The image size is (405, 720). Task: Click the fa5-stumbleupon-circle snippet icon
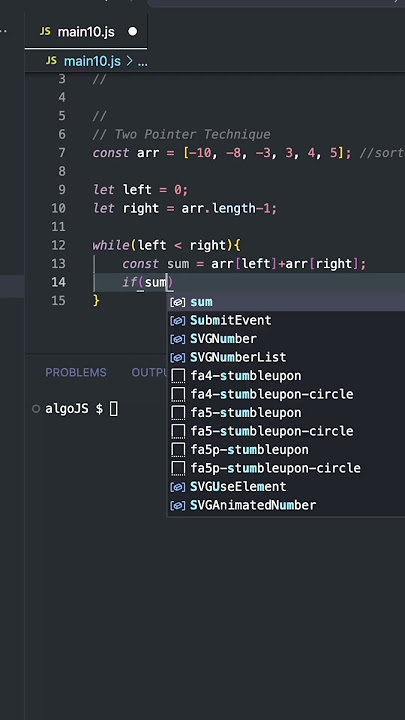178,431
